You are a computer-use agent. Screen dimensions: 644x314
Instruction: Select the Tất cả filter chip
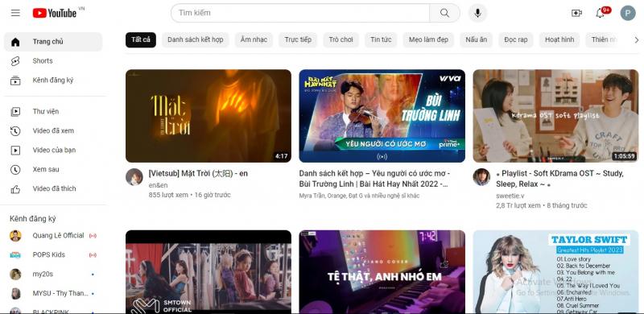coord(141,40)
